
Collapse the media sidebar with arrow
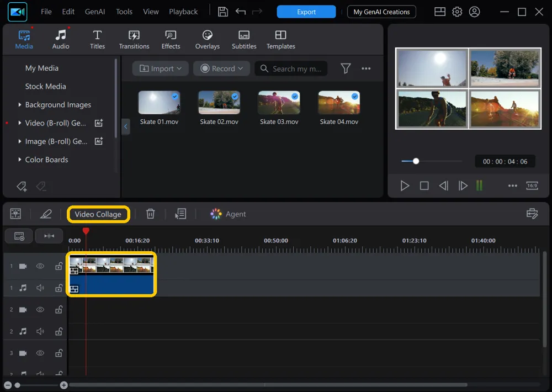click(x=126, y=126)
